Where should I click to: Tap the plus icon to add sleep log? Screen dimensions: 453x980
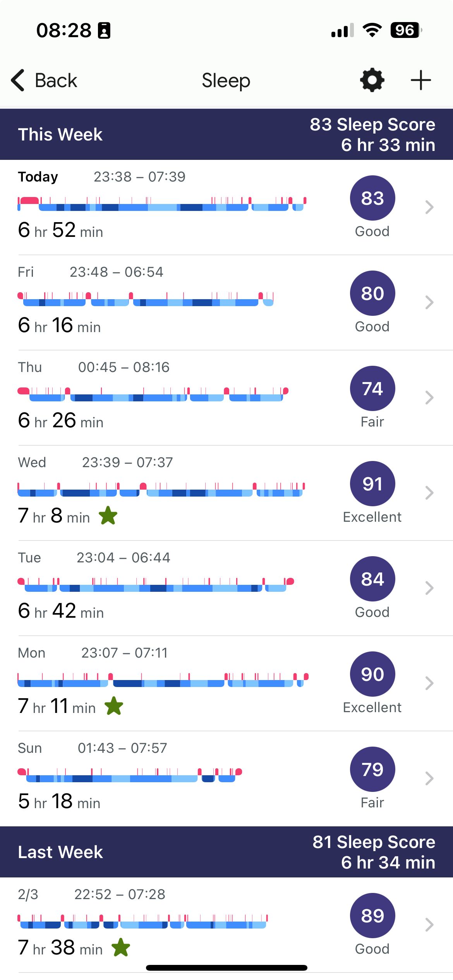point(420,80)
